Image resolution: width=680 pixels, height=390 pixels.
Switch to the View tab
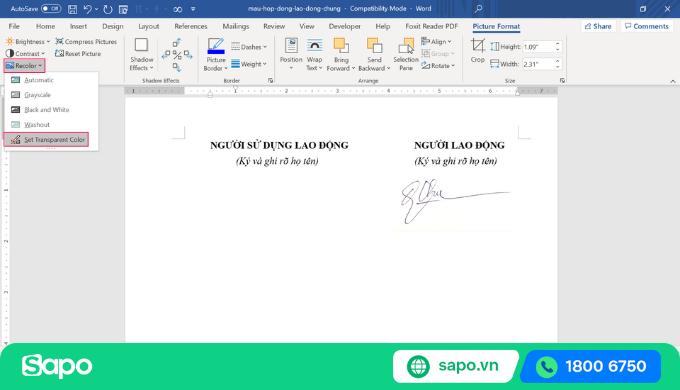click(307, 26)
